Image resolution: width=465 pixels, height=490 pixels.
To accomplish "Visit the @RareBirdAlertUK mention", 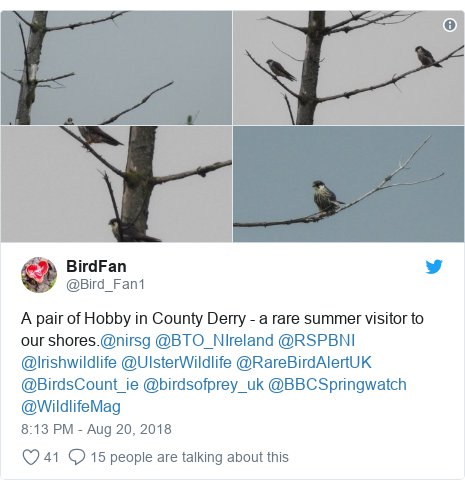I will click(x=304, y=362).
